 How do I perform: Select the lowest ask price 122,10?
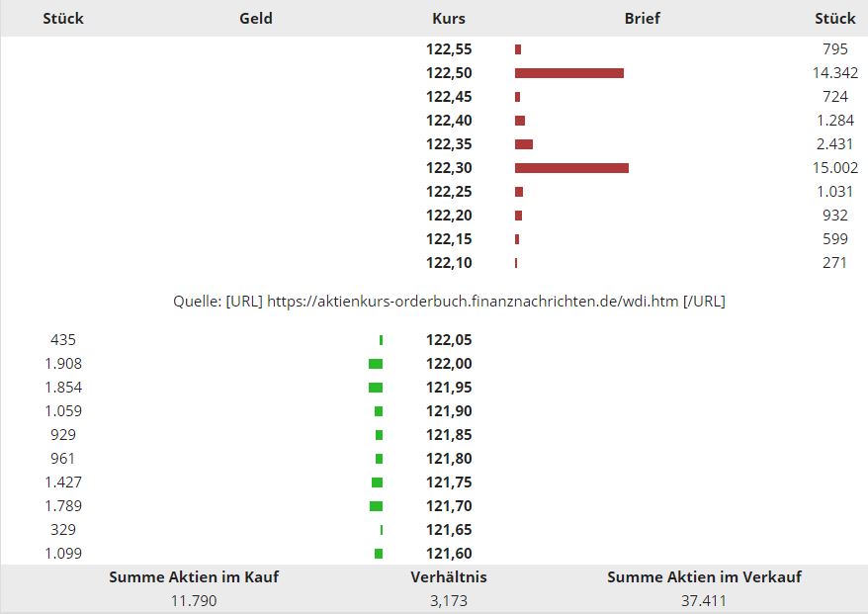(x=449, y=262)
